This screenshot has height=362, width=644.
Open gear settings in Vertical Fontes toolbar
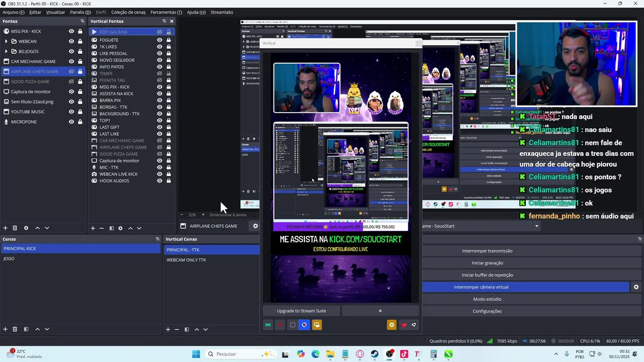pyautogui.click(x=120, y=228)
